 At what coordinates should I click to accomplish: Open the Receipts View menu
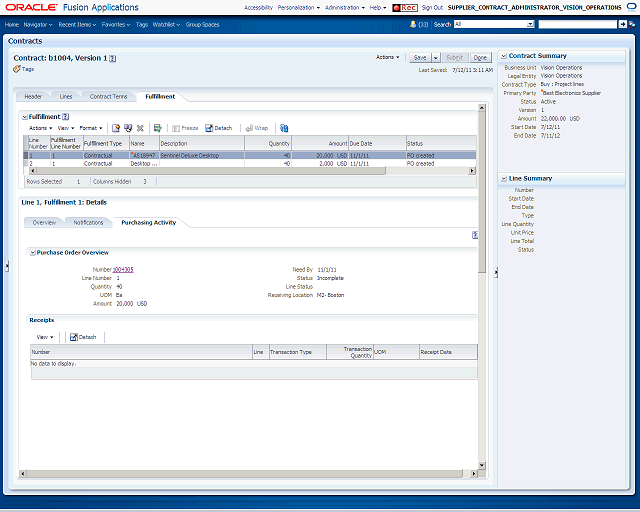coord(45,337)
